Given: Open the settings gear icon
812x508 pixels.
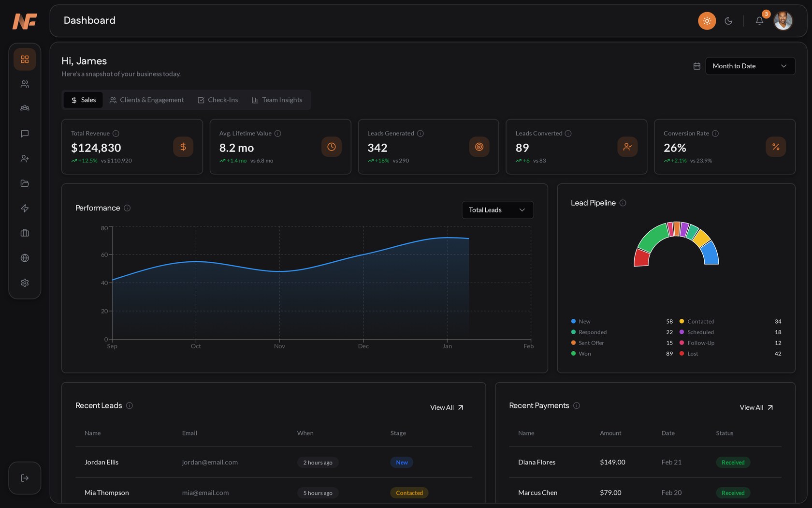Looking at the screenshot, I should (x=25, y=283).
